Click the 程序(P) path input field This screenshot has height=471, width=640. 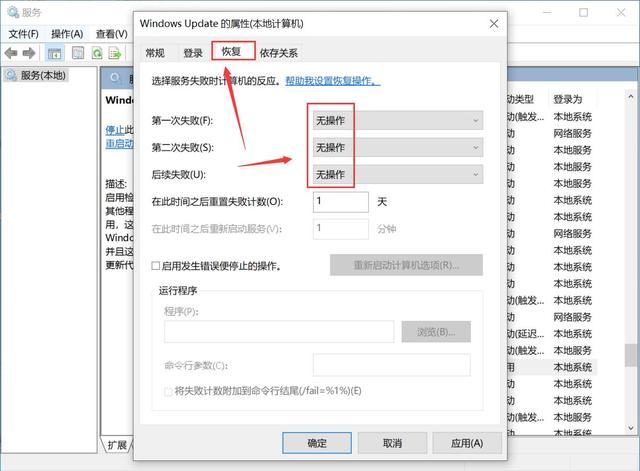(279, 331)
